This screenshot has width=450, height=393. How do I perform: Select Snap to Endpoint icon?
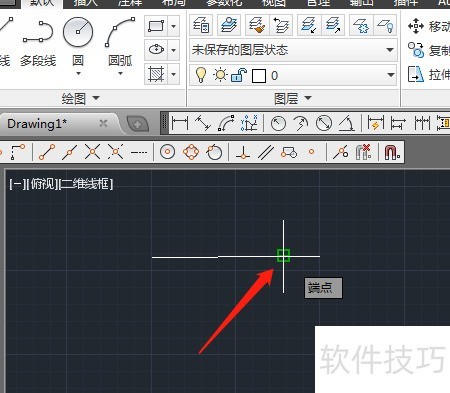tap(47, 152)
